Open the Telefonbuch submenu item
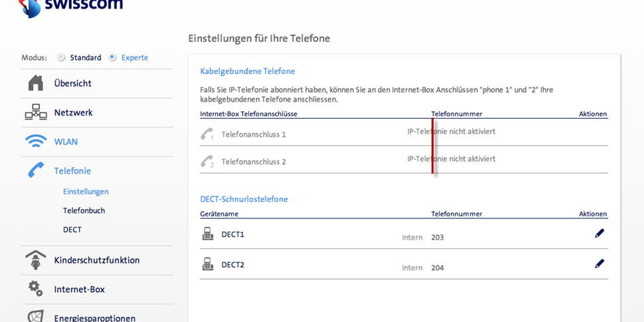The height and width of the screenshot is (322, 644). pos(84,210)
